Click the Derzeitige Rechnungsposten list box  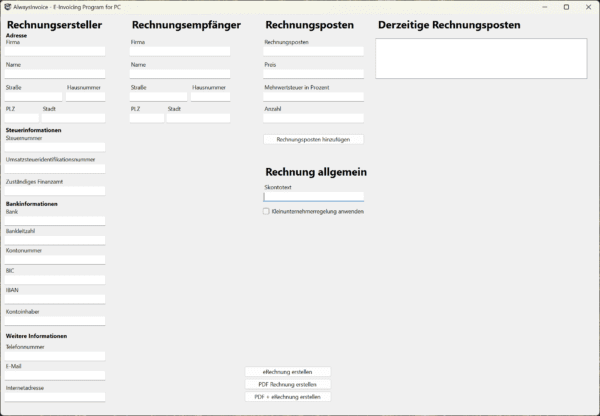[481, 58]
